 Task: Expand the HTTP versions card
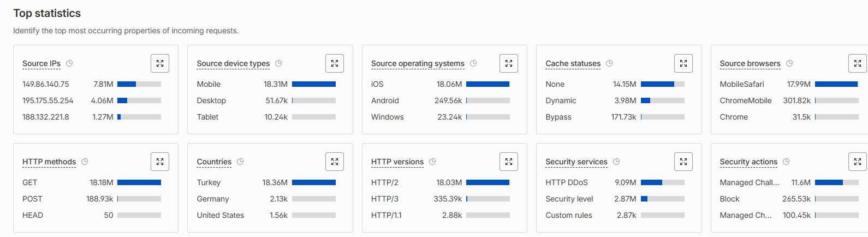coord(509,162)
